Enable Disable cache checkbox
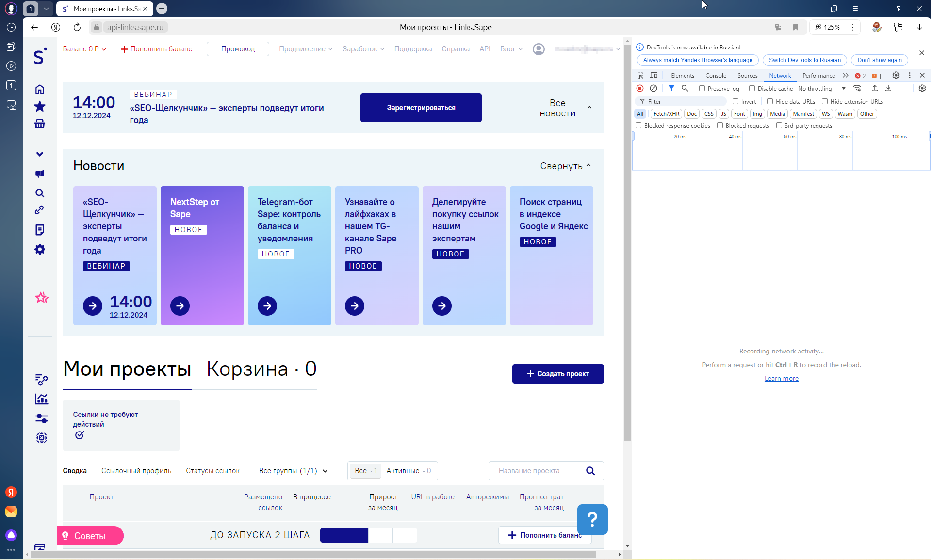The image size is (931, 560). [752, 88]
